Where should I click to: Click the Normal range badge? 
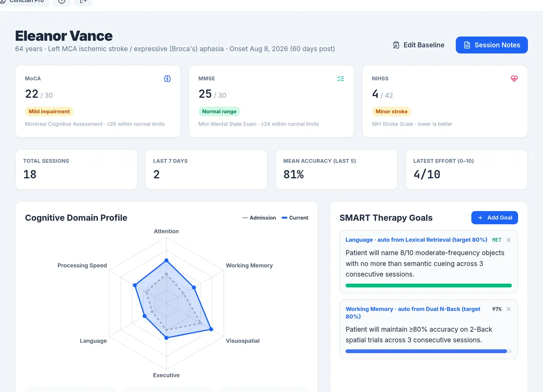219,112
